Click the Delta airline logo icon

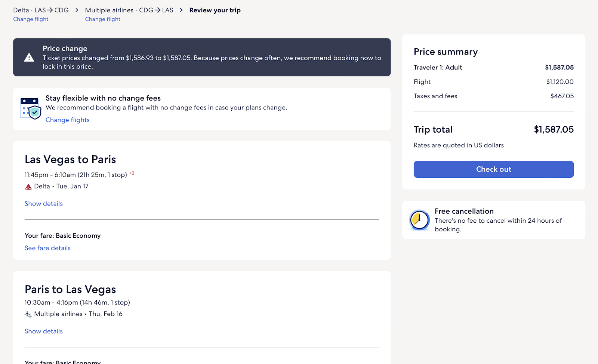[28, 187]
